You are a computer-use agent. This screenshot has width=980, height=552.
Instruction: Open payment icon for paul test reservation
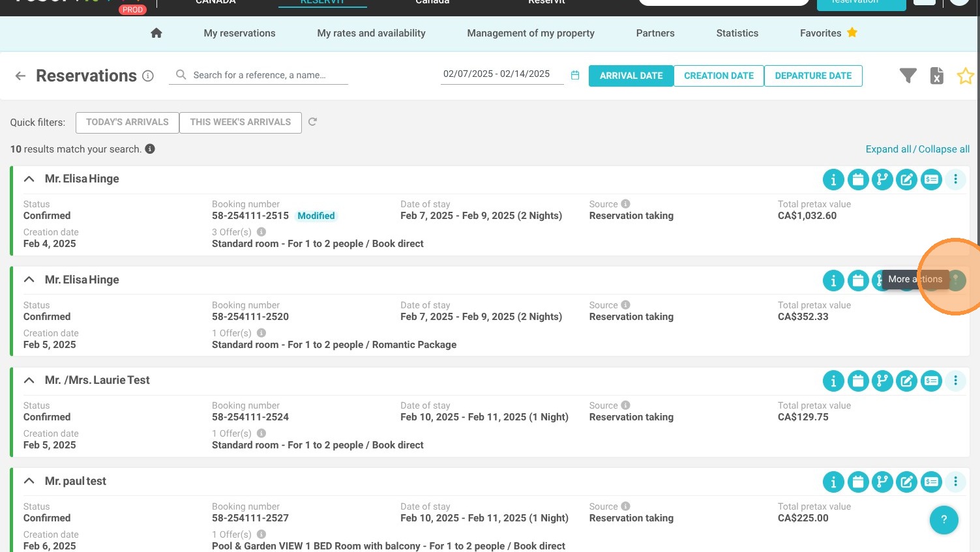pyautogui.click(x=931, y=482)
